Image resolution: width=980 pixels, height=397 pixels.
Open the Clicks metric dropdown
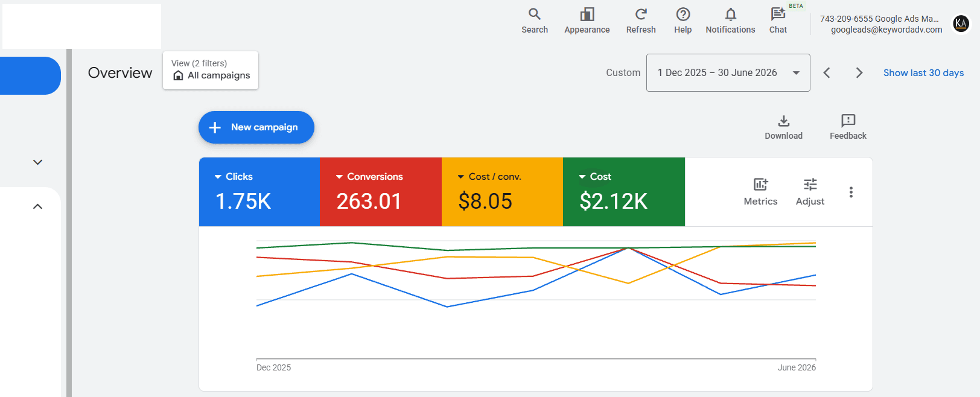[x=234, y=177]
